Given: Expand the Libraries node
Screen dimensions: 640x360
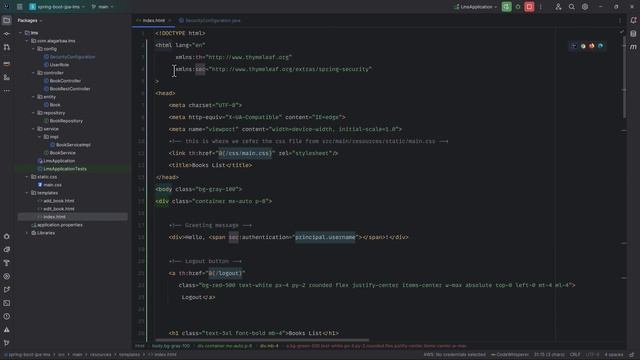Looking at the screenshot, I should (x=27, y=233).
